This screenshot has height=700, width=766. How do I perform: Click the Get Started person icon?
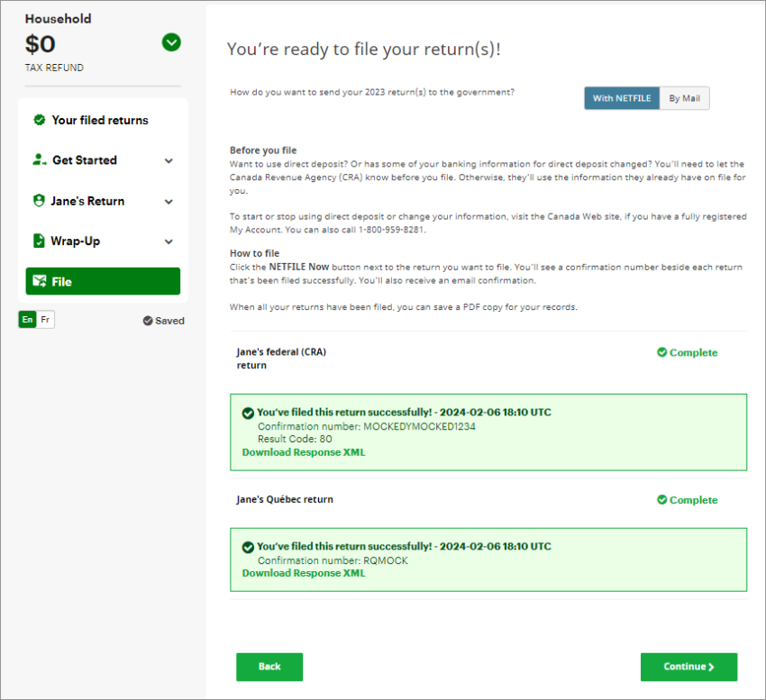click(x=39, y=160)
